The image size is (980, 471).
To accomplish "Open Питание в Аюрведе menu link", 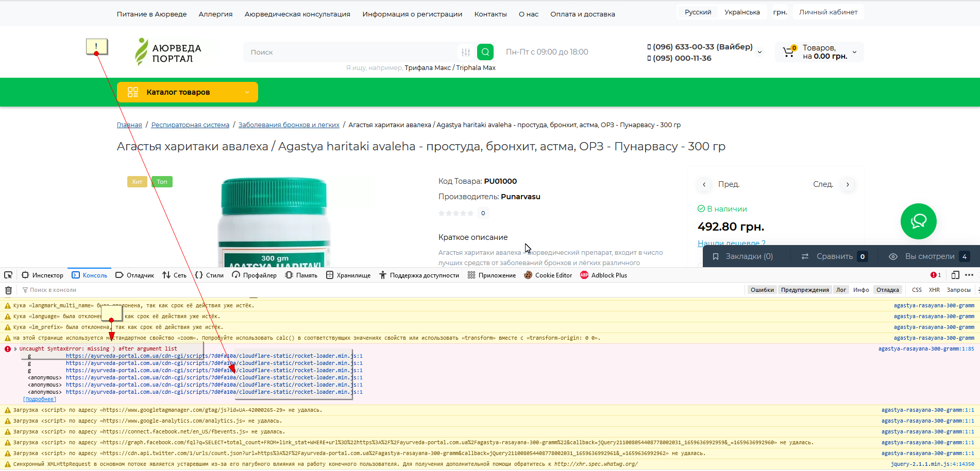I will [151, 14].
